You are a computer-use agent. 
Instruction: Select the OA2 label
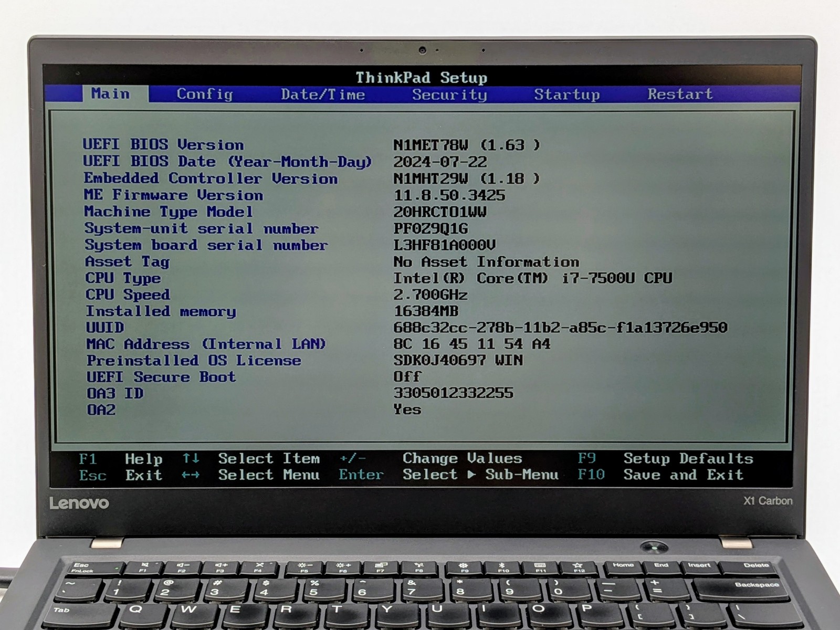point(101,409)
